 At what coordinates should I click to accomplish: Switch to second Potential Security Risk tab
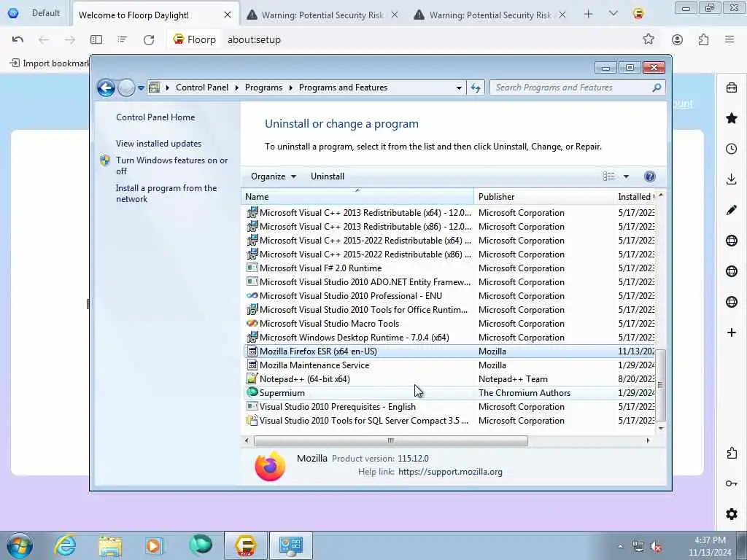click(490, 15)
